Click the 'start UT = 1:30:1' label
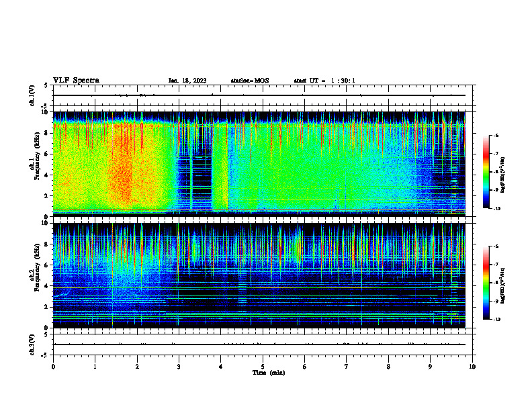Screen dimensions: 532x411 324,81
